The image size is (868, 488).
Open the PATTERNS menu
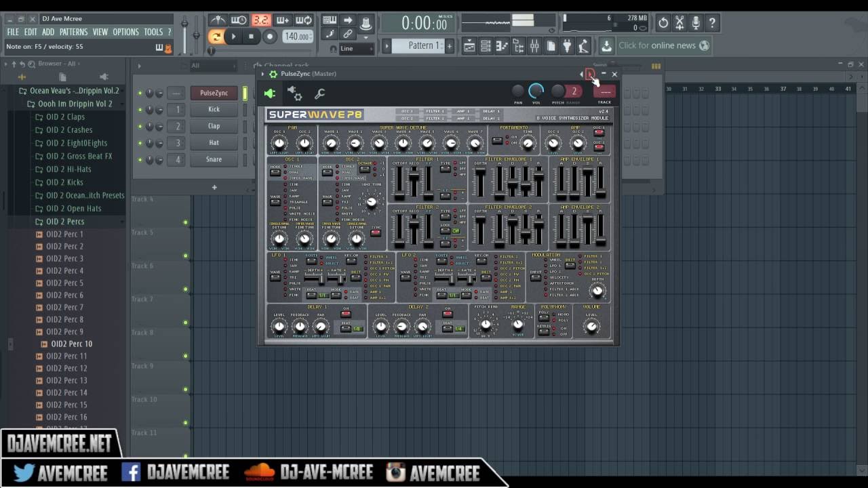coord(73,32)
